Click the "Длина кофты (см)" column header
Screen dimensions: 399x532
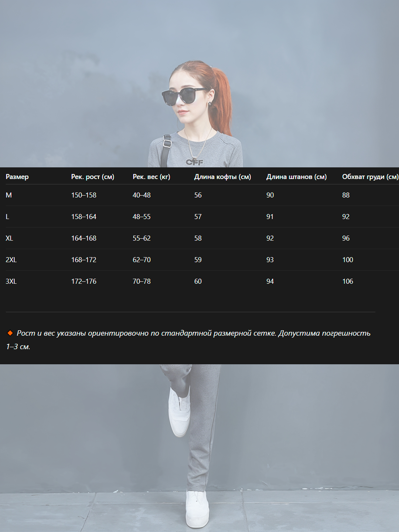[x=222, y=177]
